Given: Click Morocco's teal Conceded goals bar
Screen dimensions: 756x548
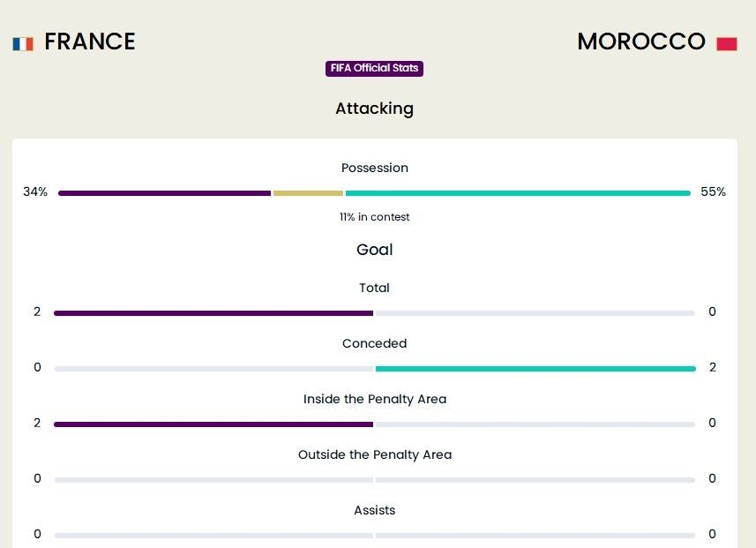Looking at the screenshot, I should tap(535, 369).
